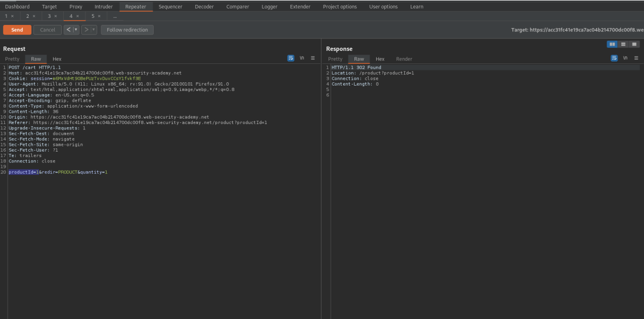
Task: Go forward to next request in history
Action: (86, 30)
